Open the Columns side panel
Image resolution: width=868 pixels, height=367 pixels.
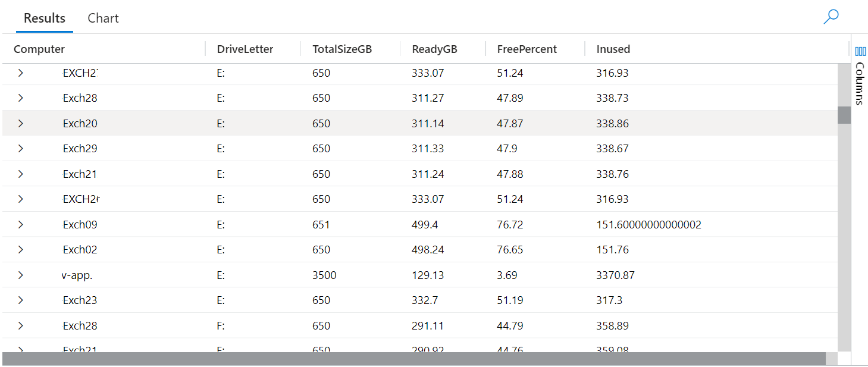click(860, 76)
